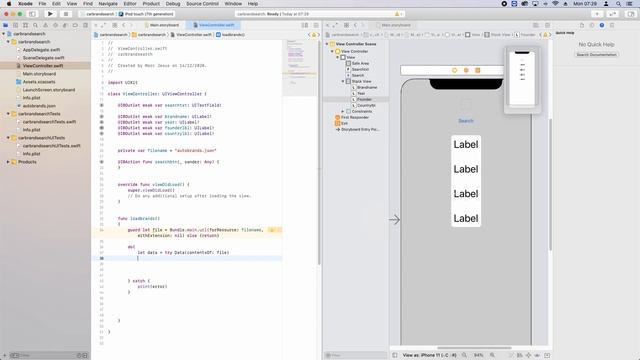Zoom in the storyboard canvas
This screenshot has width=640, height=360.
493,355
